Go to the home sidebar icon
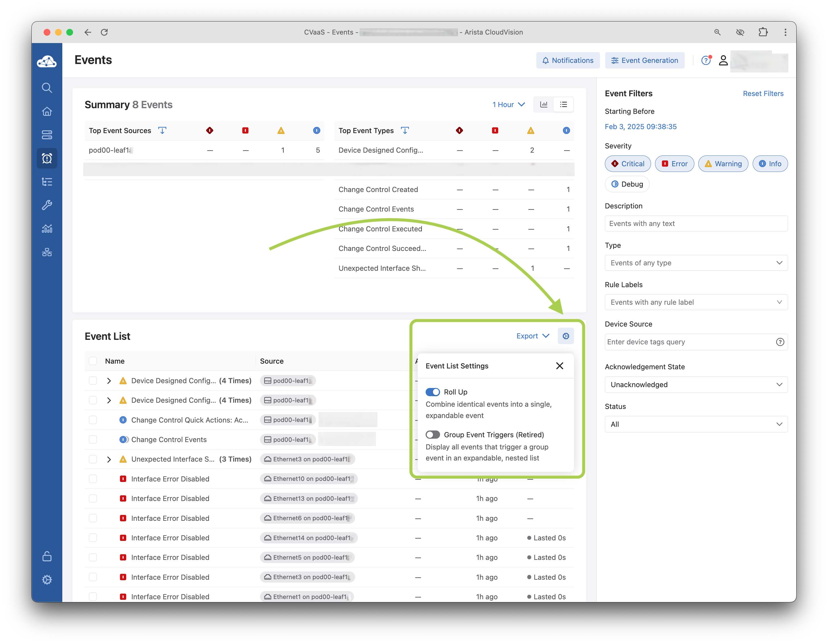The height and width of the screenshot is (644, 828). pos(47,111)
